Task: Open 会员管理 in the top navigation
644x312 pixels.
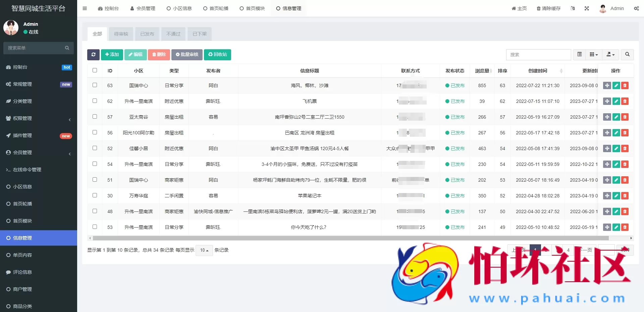Action: point(143,8)
